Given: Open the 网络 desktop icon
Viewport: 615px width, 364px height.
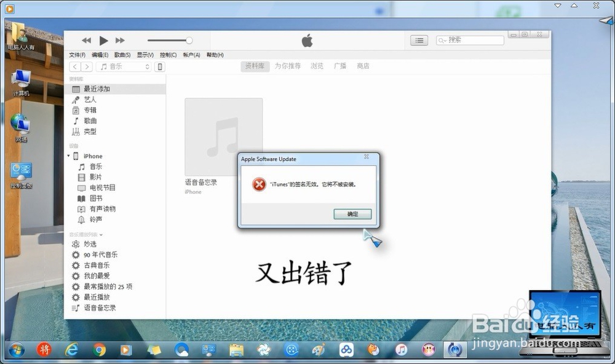Looking at the screenshot, I should [x=21, y=128].
